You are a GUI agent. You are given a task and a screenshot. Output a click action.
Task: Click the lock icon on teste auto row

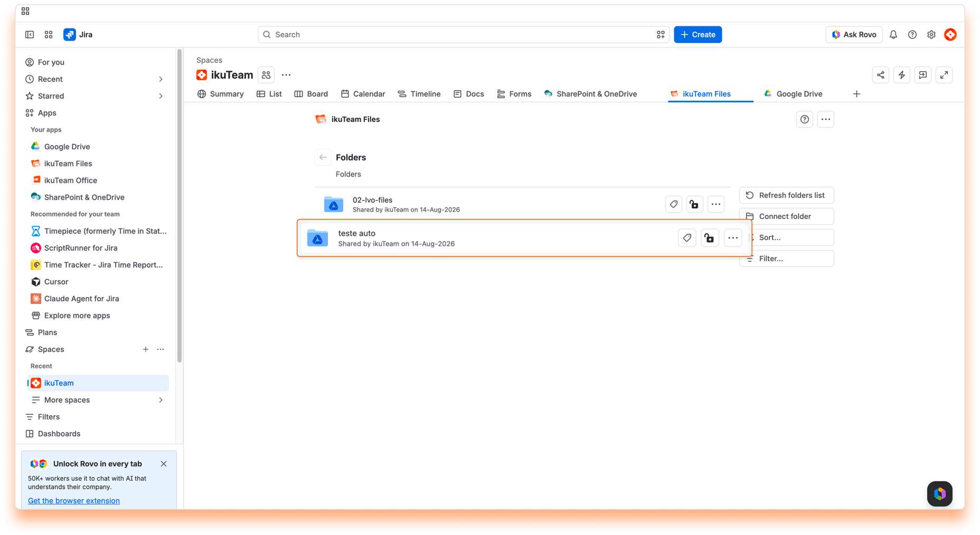pos(710,238)
